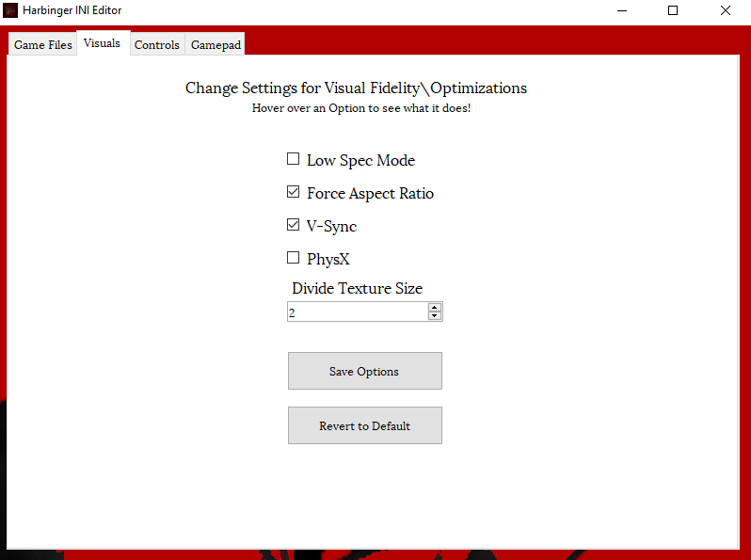Click the Force Aspect Ratio label text
The height and width of the screenshot is (560, 751).
point(370,194)
